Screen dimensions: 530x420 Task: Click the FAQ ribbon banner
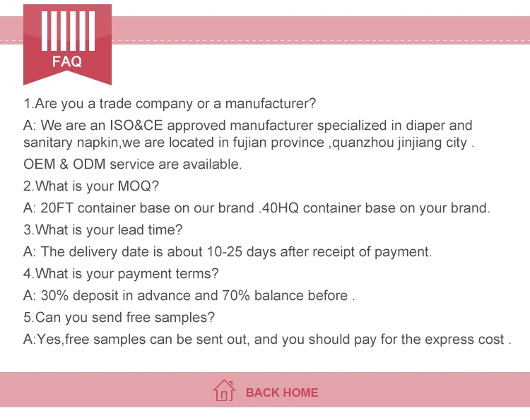tap(67, 44)
